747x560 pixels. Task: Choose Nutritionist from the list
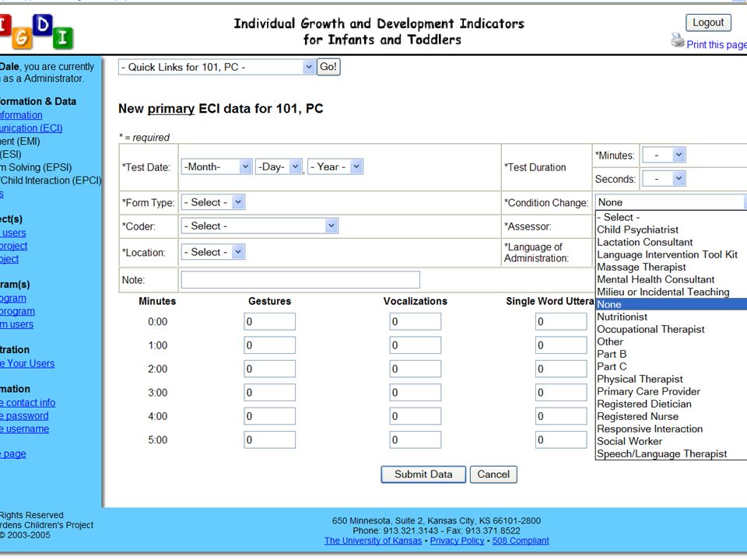click(672, 317)
